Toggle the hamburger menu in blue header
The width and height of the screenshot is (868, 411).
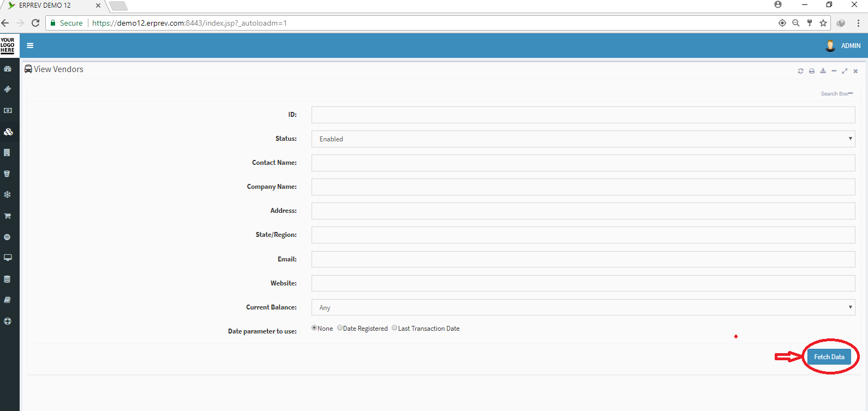30,46
